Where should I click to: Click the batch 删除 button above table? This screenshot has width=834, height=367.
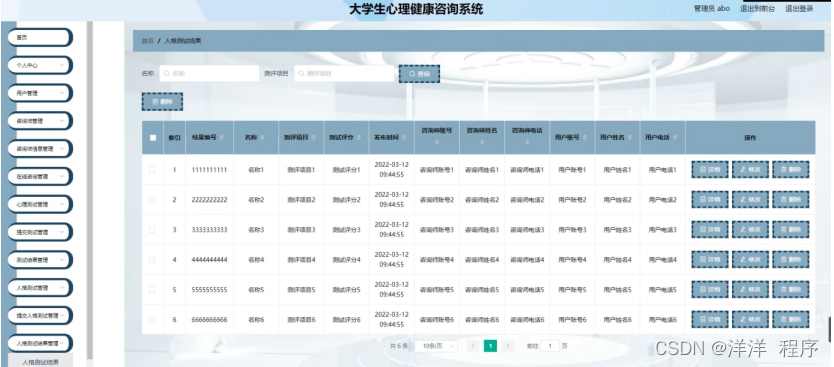[162, 102]
